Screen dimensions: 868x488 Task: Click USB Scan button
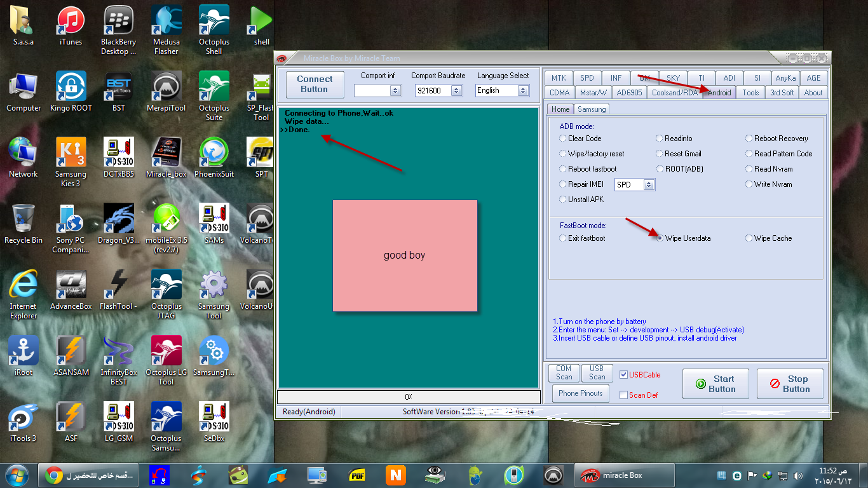click(x=597, y=373)
